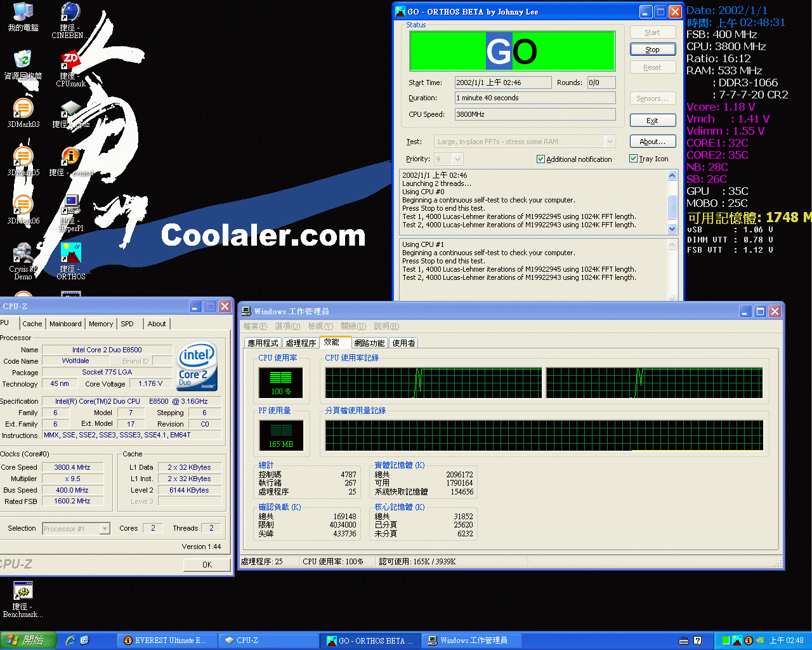Click the CPU #1 log scroll-up arrow
The height and width of the screenshot is (650, 812).
click(x=672, y=245)
